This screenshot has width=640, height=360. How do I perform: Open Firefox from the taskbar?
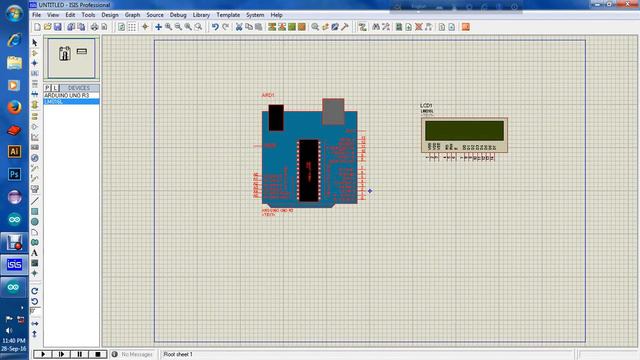[14, 107]
